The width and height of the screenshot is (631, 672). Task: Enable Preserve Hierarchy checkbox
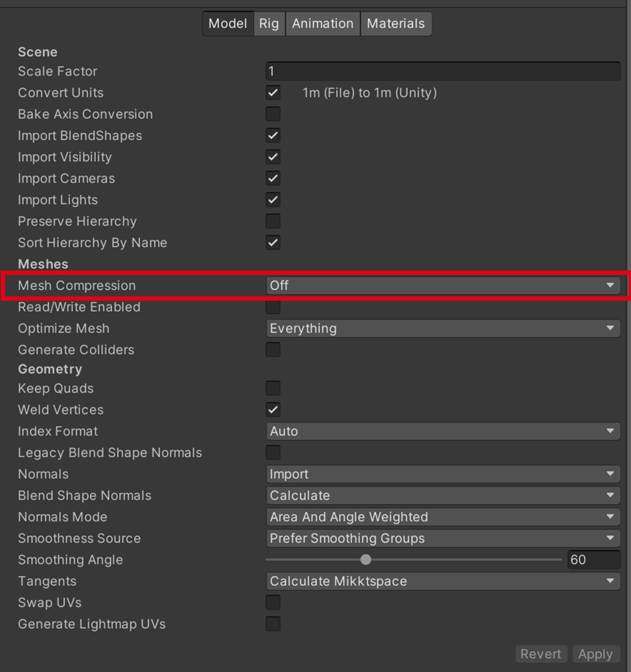tap(274, 221)
